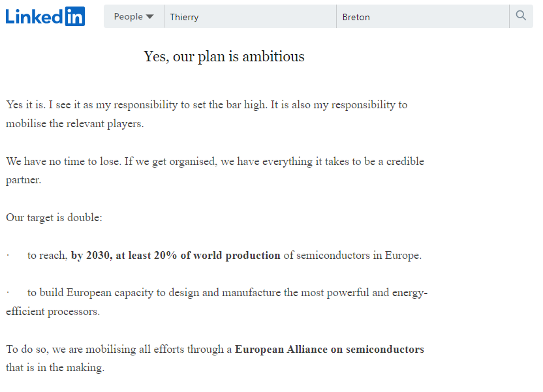
Task: Select the People search category label
Action: click(129, 16)
